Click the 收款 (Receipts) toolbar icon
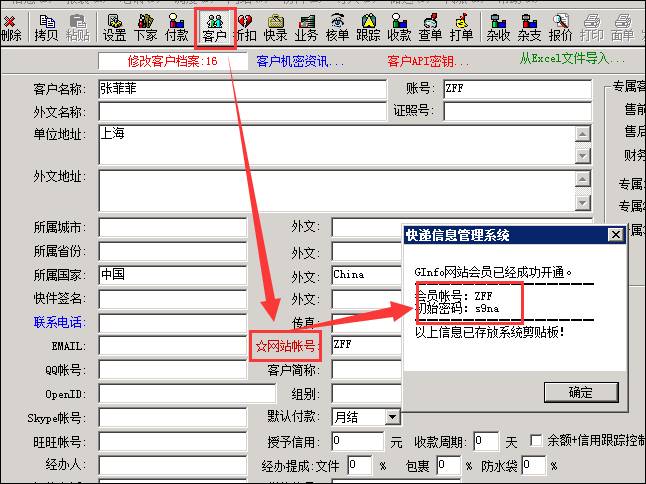The image size is (646, 484). point(399,27)
